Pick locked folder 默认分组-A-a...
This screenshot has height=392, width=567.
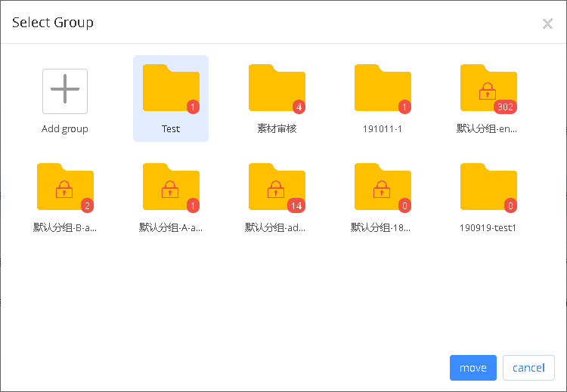171,187
